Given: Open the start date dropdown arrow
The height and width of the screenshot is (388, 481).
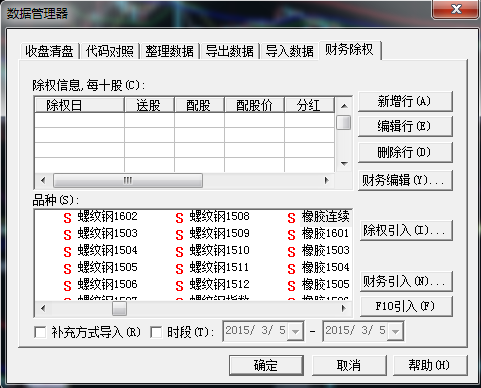Looking at the screenshot, I should pyautogui.click(x=295, y=331).
